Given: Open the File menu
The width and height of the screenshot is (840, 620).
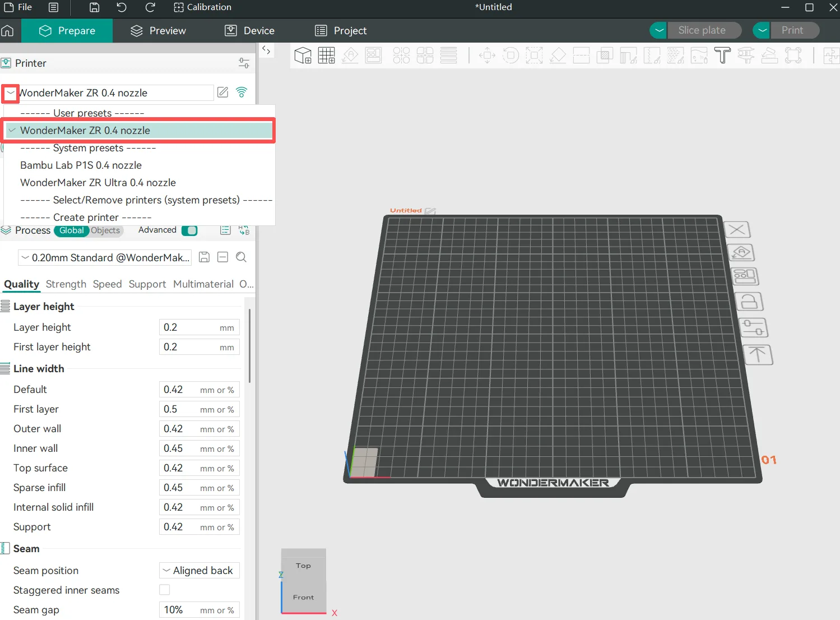Looking at the screenshot, I should (18, 7).
